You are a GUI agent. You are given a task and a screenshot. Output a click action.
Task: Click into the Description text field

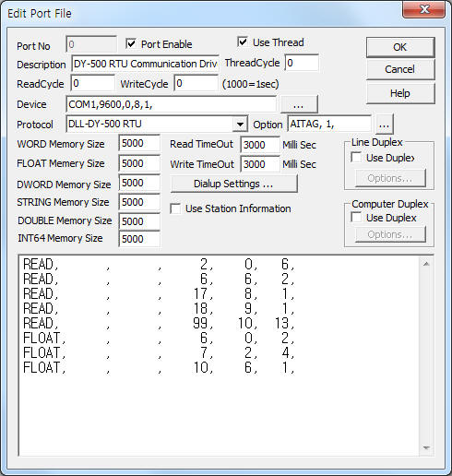click(x=145, y=64)
